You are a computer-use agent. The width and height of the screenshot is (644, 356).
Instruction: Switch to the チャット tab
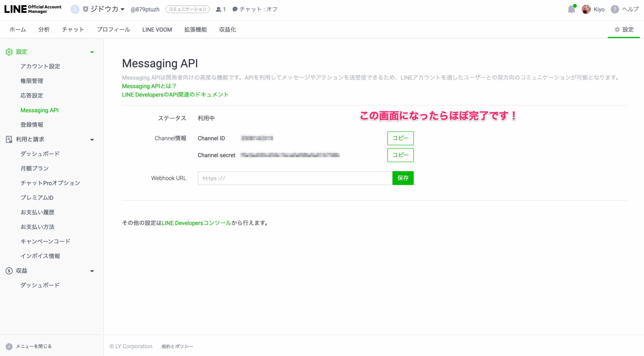(x=73, y=29)
